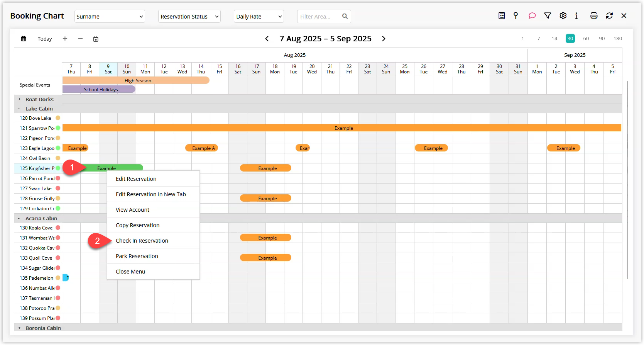644x345 pixels.
Task: Click status dot for 133 Quoll Cove
Action: coord(58,258)
